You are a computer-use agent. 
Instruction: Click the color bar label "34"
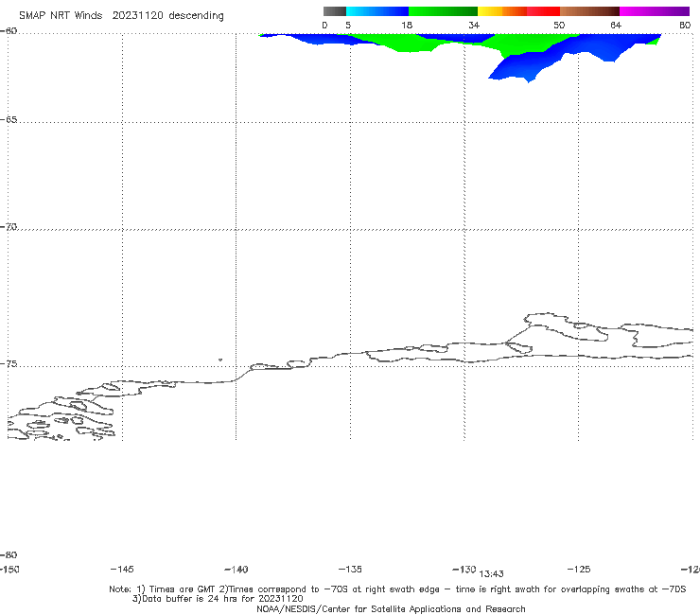coord(474,25)
